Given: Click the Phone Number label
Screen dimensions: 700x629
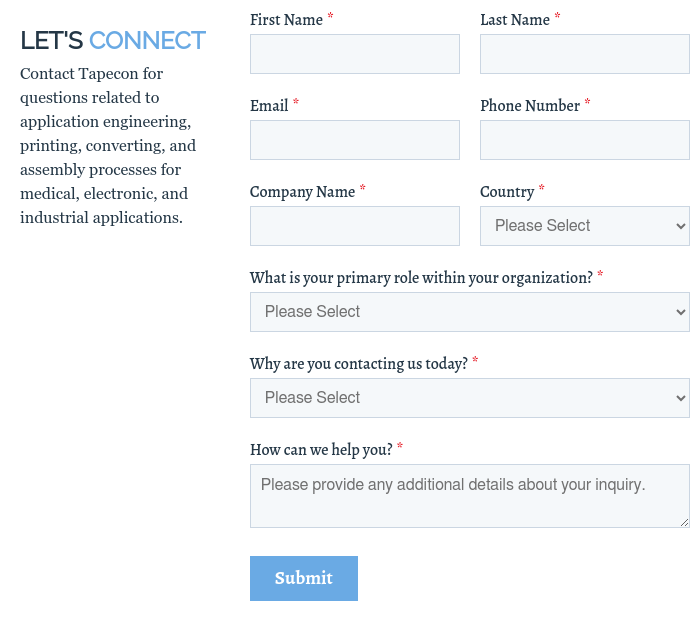Looking at the screenshot, I should point(530,106).
